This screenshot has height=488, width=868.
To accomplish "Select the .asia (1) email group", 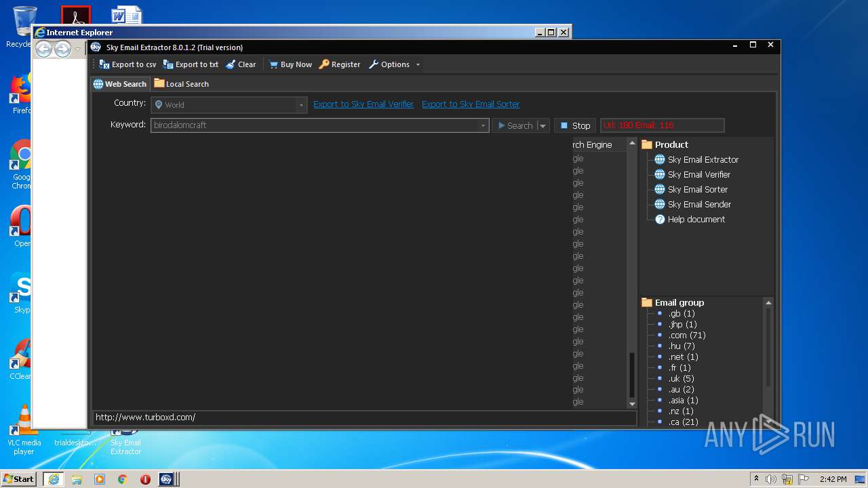I will [683, 401].
